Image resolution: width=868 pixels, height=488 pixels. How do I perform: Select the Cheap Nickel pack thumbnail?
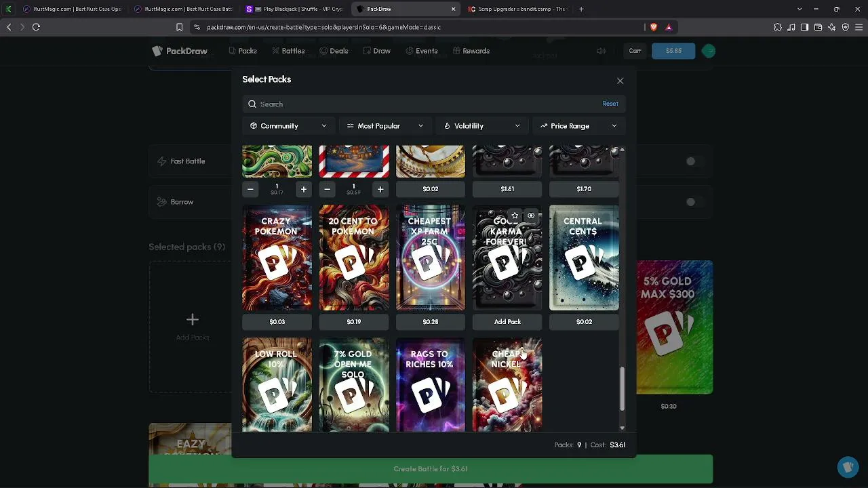click(x=507, y=384)
